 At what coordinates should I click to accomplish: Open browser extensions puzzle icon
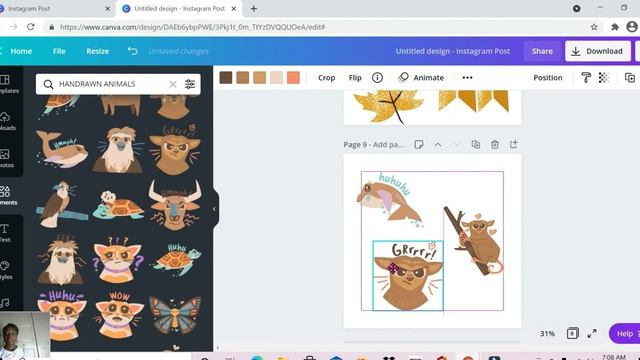click(615, 27)
